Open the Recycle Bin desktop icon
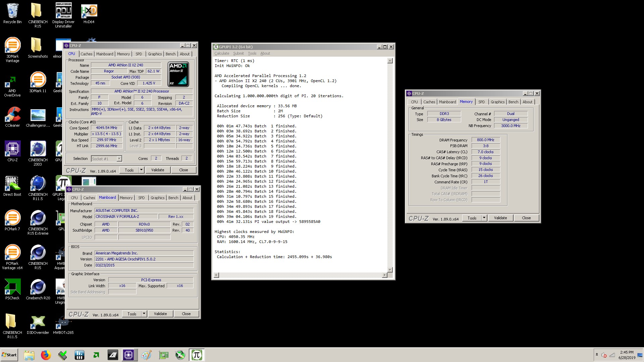This screenshot has height=362, width=644. tap(12, 13)
